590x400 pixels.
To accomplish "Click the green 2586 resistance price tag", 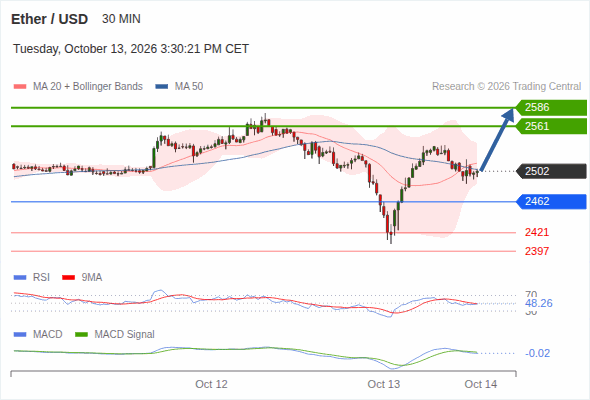I will [x=551, y=108].
